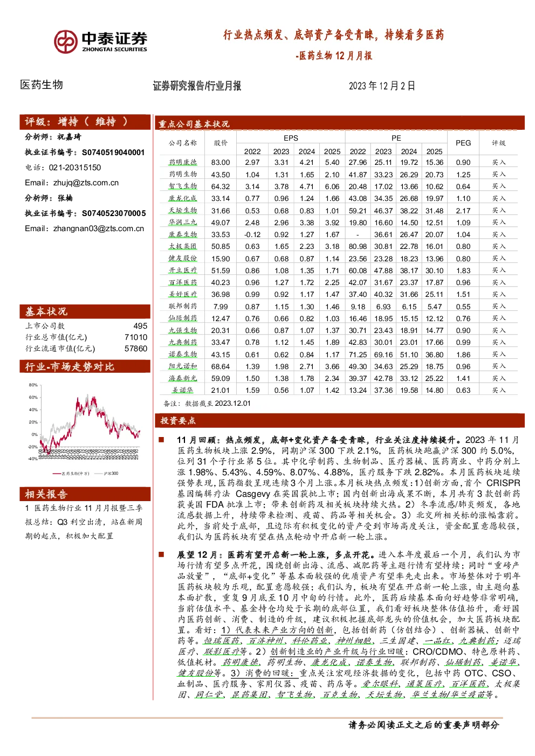Click the 联邦制药 table row name
The image size is (535, 756).
click(x=183, y=306)
